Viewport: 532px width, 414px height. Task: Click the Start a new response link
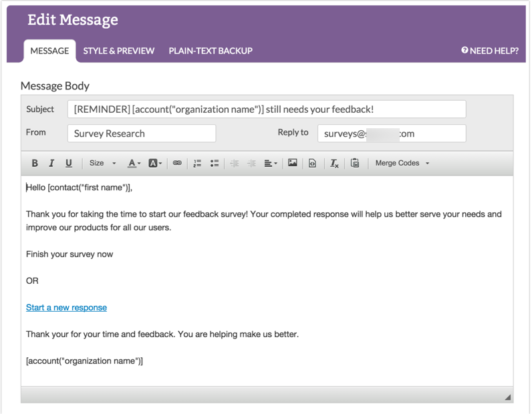click(67, 308)
